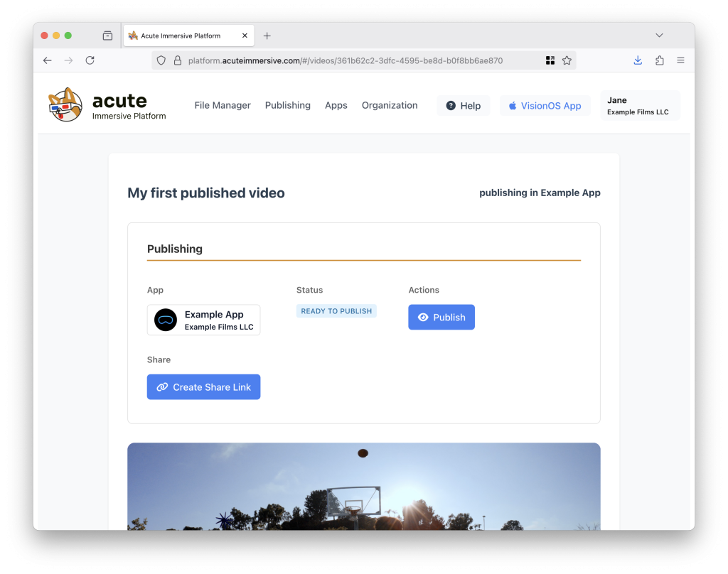Open the browser hamburger menu
This screenshot has width=728, height=574.
[x=680, y=60]
